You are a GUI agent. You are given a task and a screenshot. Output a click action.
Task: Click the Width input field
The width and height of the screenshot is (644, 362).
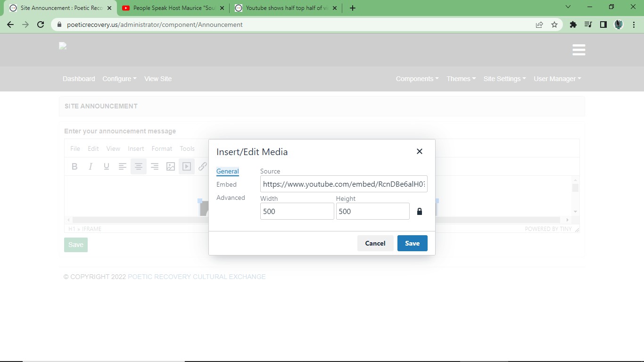pyautogui.click(x=297, y=212)
